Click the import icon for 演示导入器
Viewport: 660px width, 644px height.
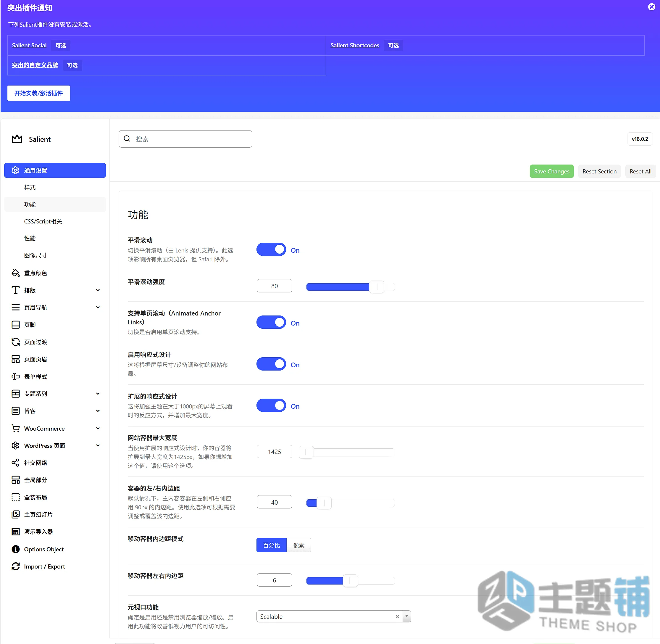16,532
